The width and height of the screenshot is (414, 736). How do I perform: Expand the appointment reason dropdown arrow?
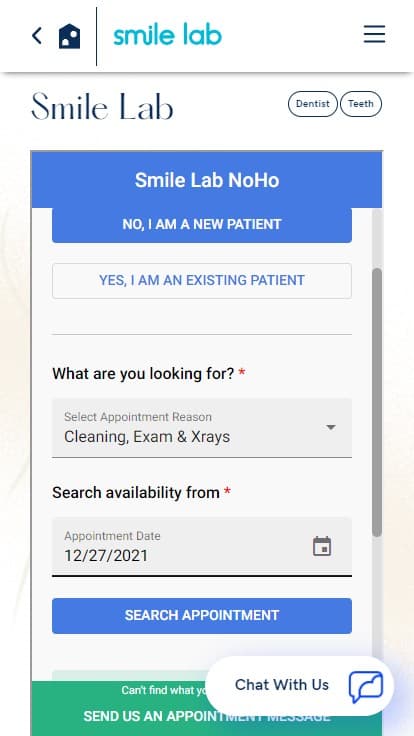(331, 427)
